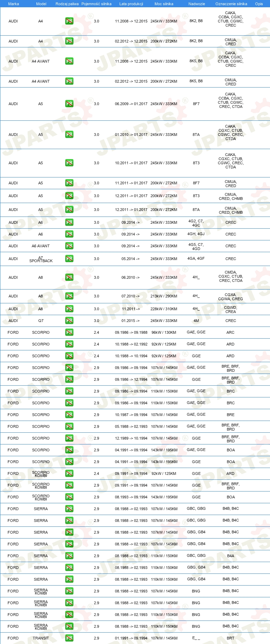Screen dimensions: 270x644
Task: Click the E_ _ body cell
Action: (196, 638)
